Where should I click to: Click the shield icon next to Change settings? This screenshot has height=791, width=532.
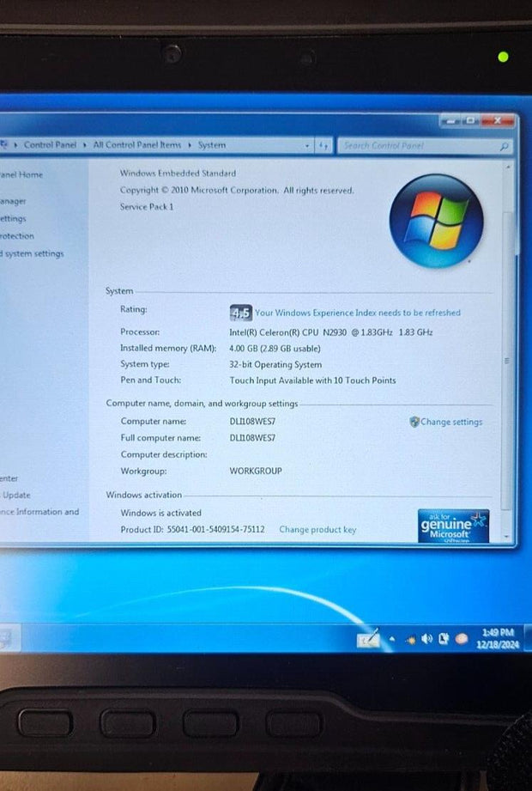click(x=414, y=422)
